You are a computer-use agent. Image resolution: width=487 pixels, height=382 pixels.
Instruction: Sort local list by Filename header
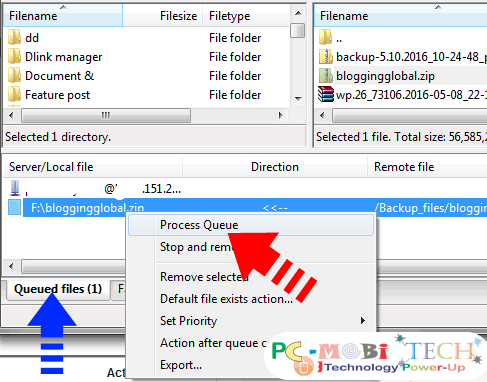pos(63,16)
